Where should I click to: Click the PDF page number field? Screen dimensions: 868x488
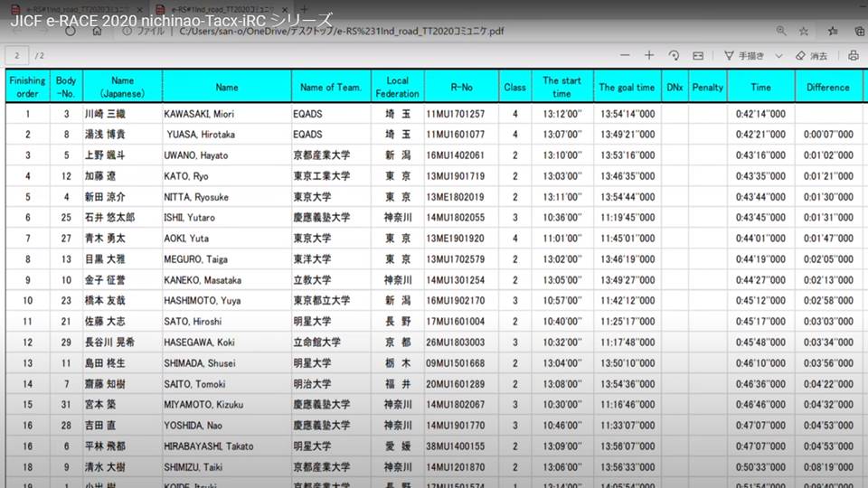(x=17, y=55)
